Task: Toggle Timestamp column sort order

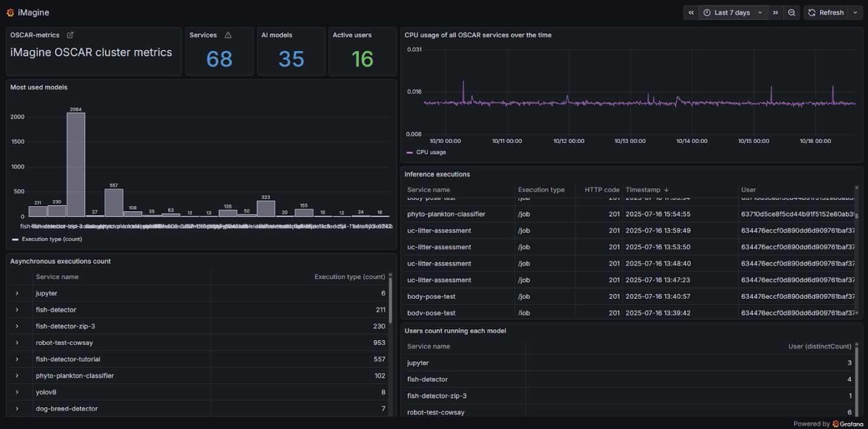Action: (x=646, y=189)
